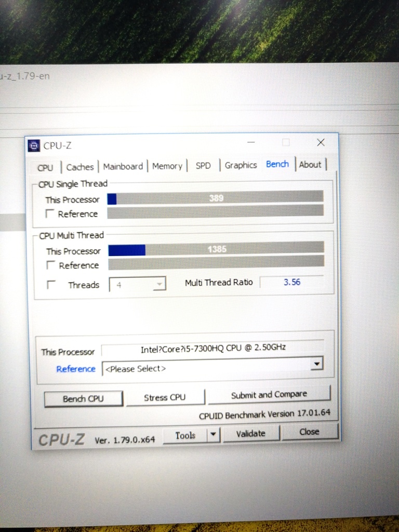
Task: Click the empty Single Thread Reference bar
Action: click(215, 212)
